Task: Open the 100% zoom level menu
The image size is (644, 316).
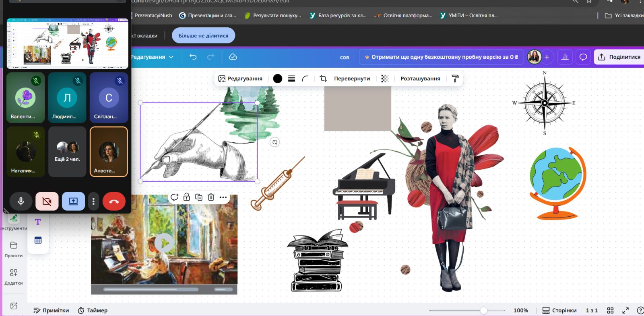Action: (520, 310)
